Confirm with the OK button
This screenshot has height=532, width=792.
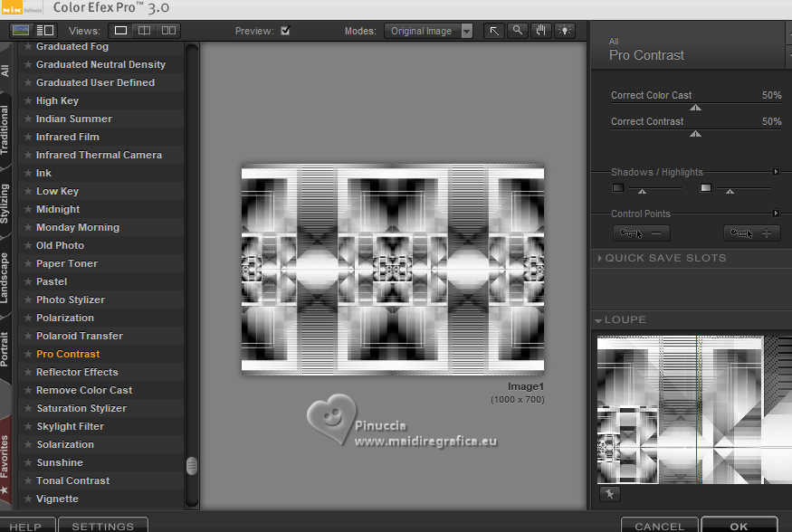click(739, 526)
